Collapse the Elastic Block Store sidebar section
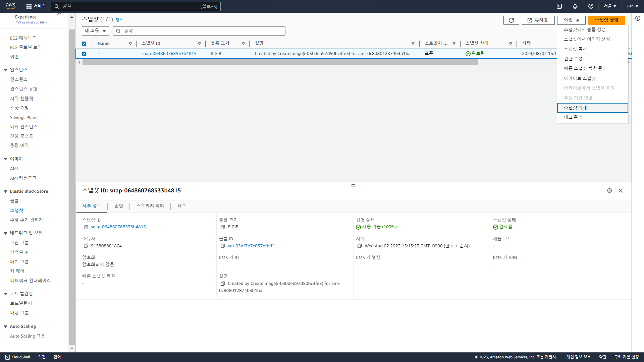 pos(6,191)
